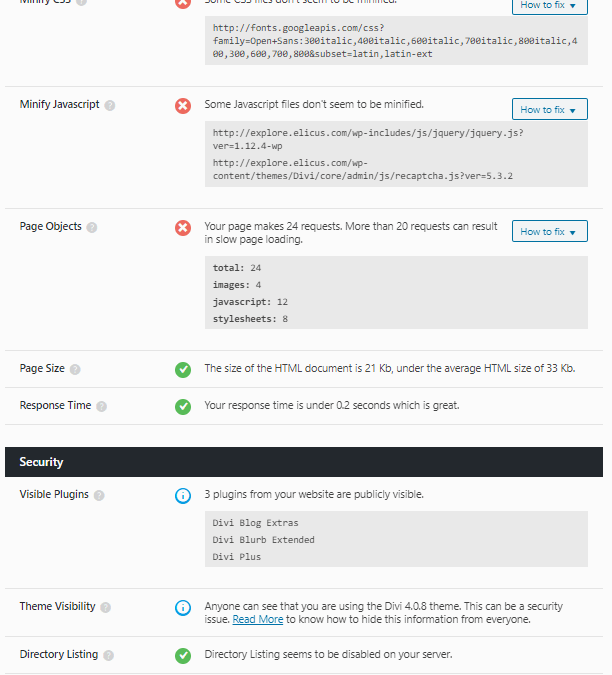Click help icon beside Response Time
The image size is (612, 675).
tap(102, 406)
